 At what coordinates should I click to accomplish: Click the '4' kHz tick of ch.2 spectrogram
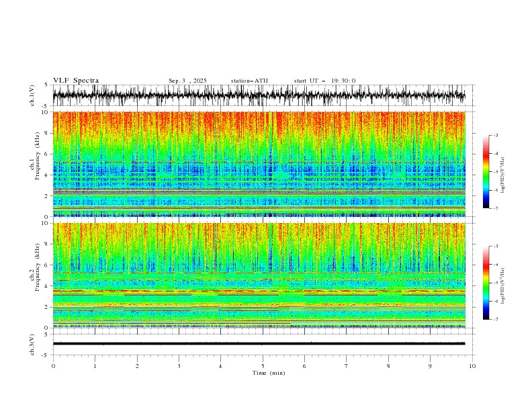tap(47, 286)
